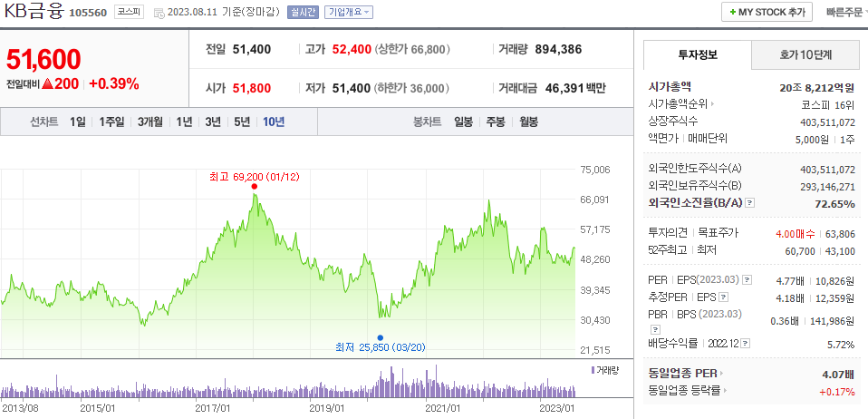Click the 시가총액순위 link
The width and height of the screenshot is (868, 419).
coord(678,103)
